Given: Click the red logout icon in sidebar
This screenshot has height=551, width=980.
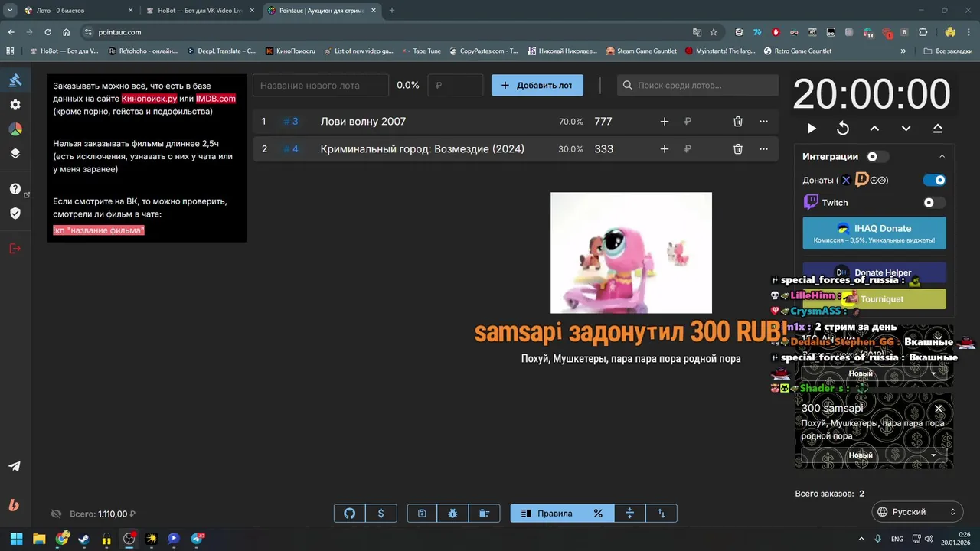Looking at the screenshot, I should [x=15, y=248].
